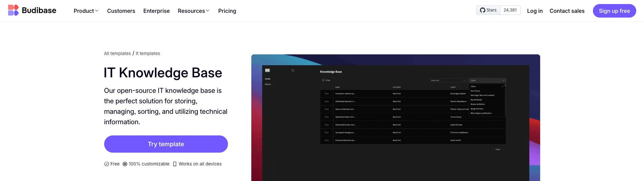Go back to All templates breadcrumb
The image size is (644, 181).
117,53
